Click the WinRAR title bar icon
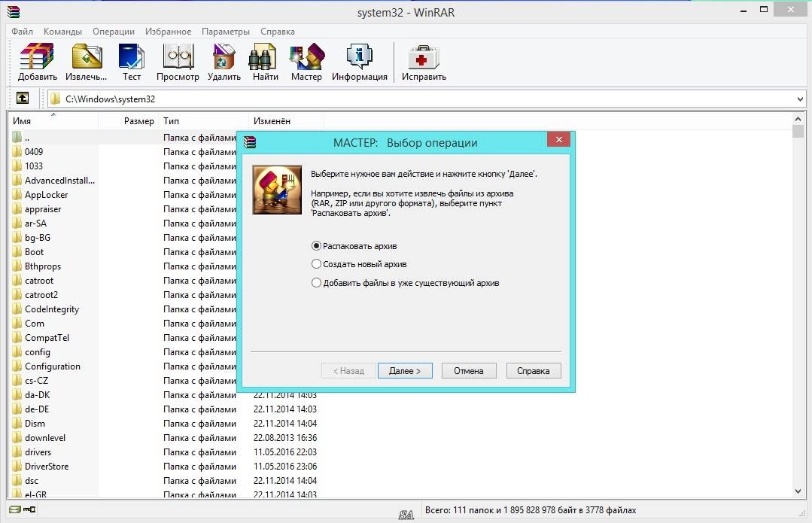 tap(13, 12)
